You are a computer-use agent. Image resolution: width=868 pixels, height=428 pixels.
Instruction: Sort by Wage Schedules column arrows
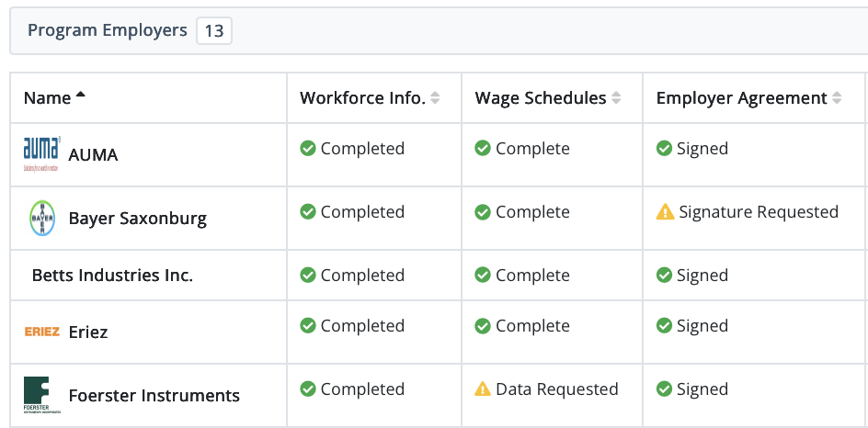click(615, 98)
